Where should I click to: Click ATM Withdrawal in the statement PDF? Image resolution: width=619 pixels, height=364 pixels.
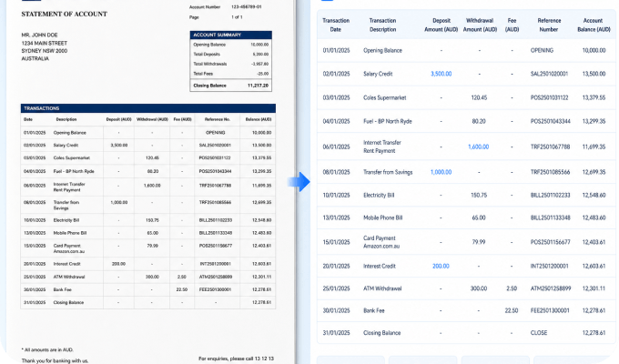pos(69,277)
